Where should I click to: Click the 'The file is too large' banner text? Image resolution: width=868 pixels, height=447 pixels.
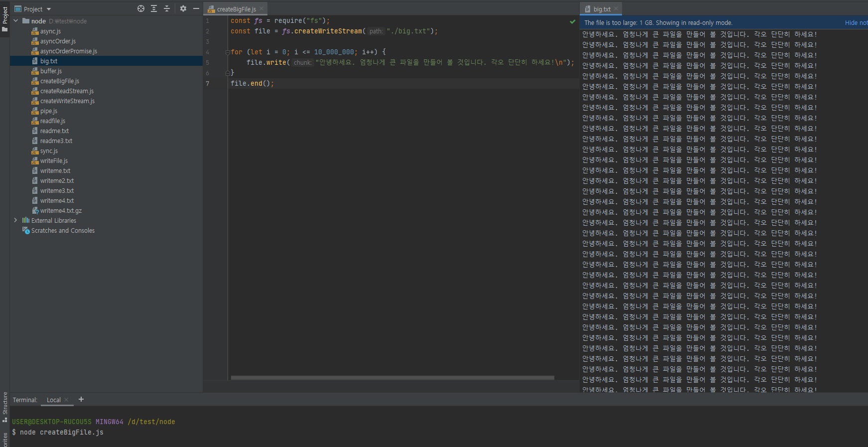tap(658, 23)
